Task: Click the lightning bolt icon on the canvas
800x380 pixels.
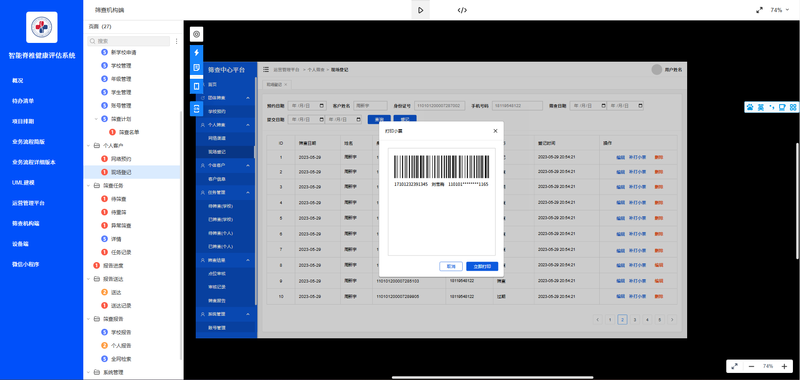Action: pyautogui.click(x=196, y=53)
